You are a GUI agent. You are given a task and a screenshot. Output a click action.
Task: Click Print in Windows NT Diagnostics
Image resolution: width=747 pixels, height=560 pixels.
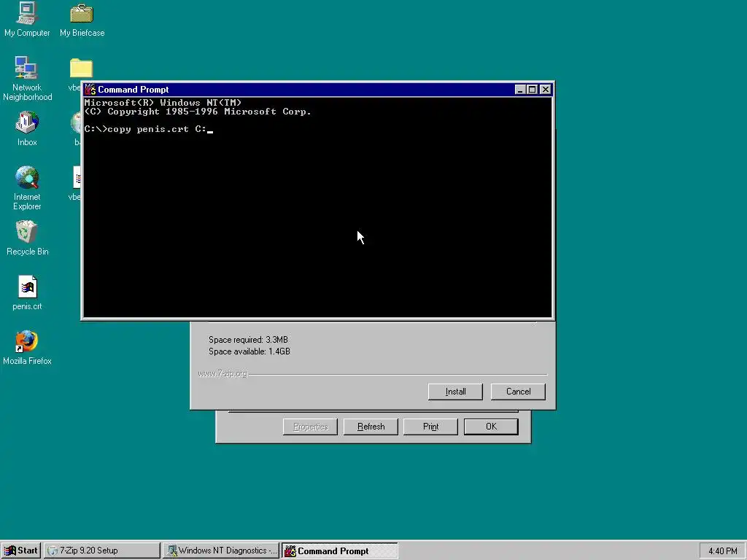(430, 427)
